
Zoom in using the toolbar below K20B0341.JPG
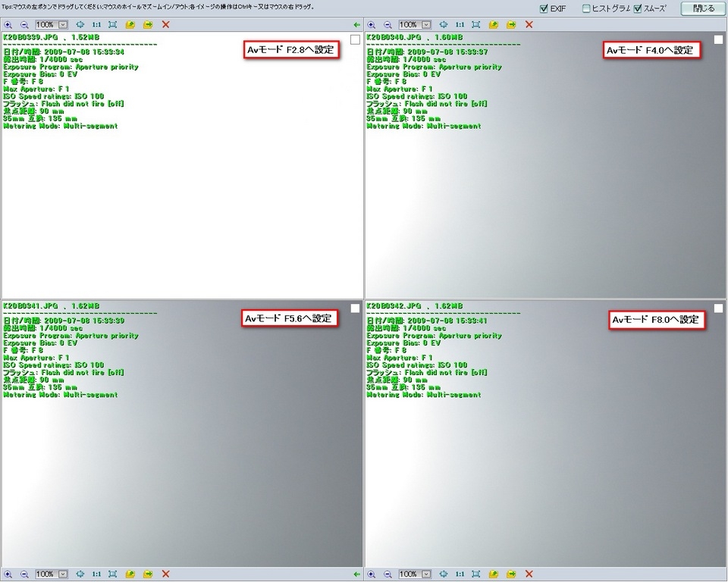8,574
